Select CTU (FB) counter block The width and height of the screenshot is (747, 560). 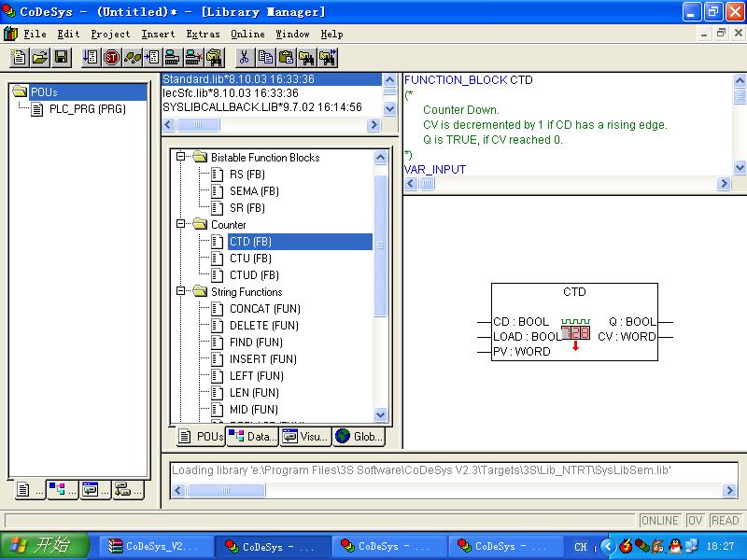click(250, 259)
